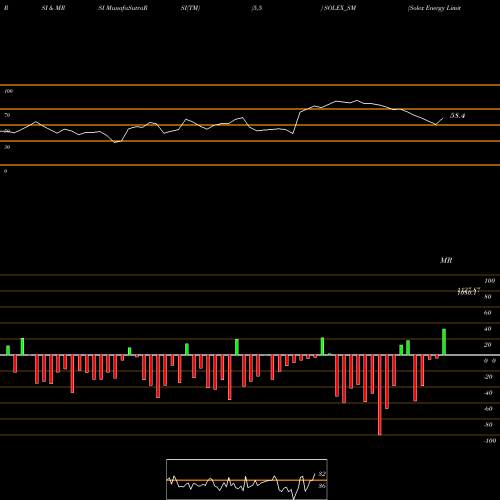The width and height of the screenshot is (500, 500).
Task: Click the end point of the RSI line
Action: (x=443, y=118)
